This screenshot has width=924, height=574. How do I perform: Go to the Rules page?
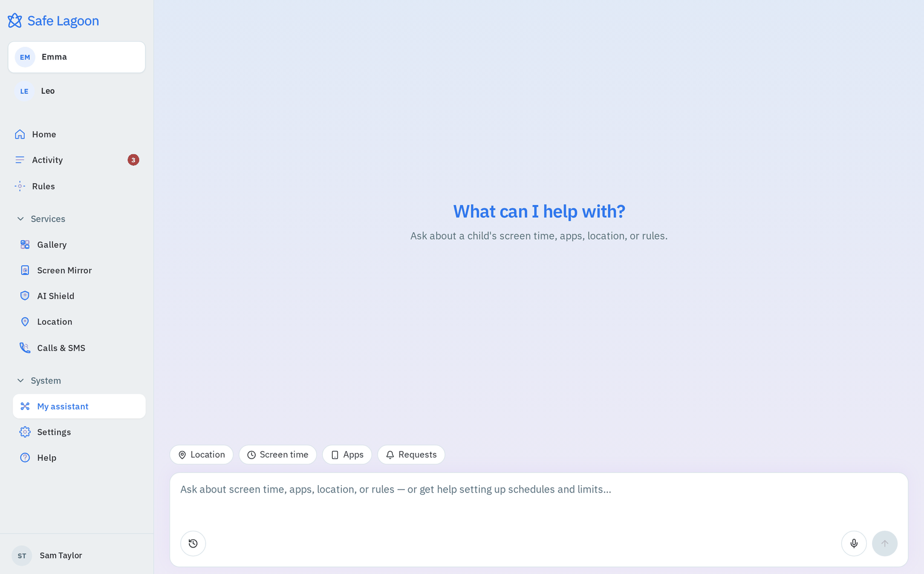[x=76, y=187]
